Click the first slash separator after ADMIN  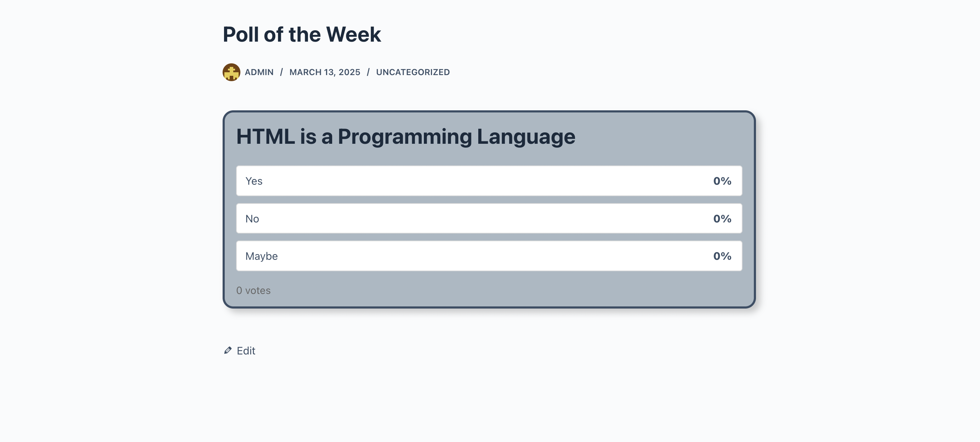pos(282,72)
